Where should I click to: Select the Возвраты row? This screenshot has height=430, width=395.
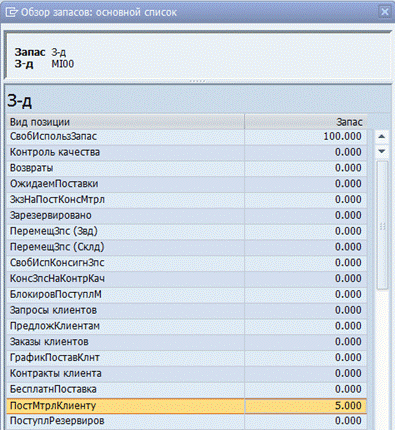point(187,168)
